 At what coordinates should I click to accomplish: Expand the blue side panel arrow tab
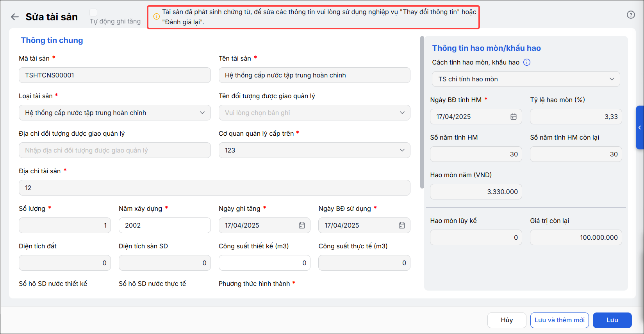click(x=640, y=127)
